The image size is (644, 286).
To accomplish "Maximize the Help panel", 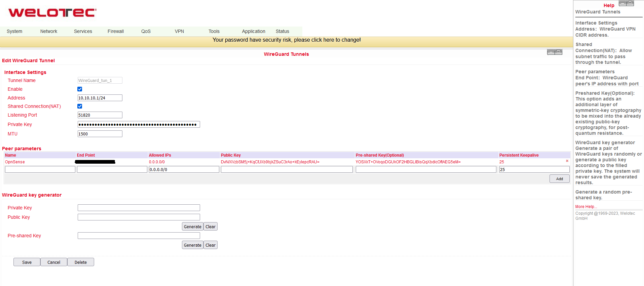I will [630, 3].
